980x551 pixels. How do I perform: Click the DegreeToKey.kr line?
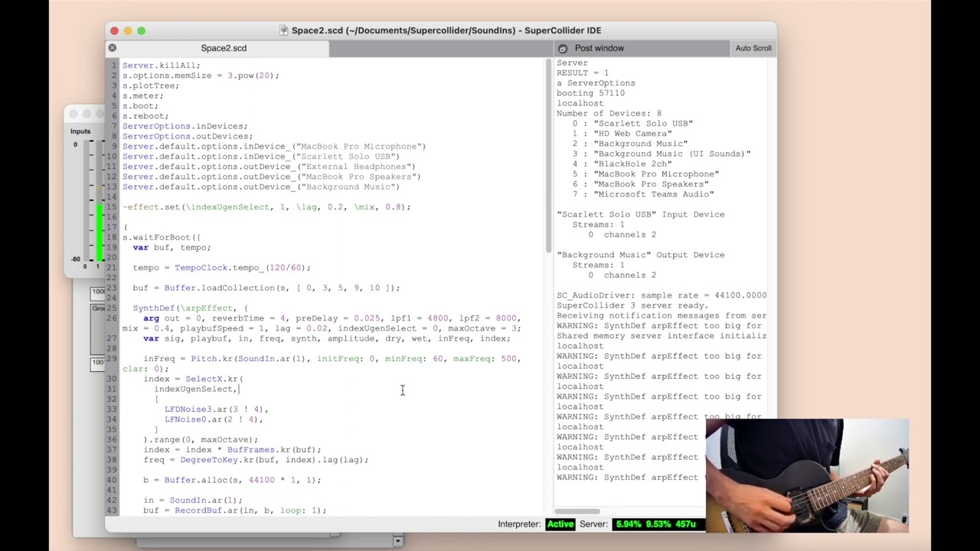click(x=256, y=460)
